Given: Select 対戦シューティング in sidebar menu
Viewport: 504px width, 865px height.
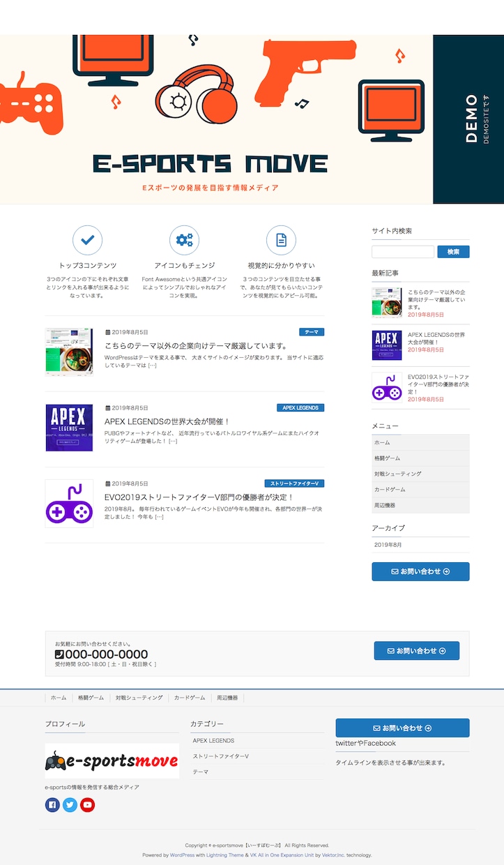Looking at the screenshot, I should coord(420,474).
